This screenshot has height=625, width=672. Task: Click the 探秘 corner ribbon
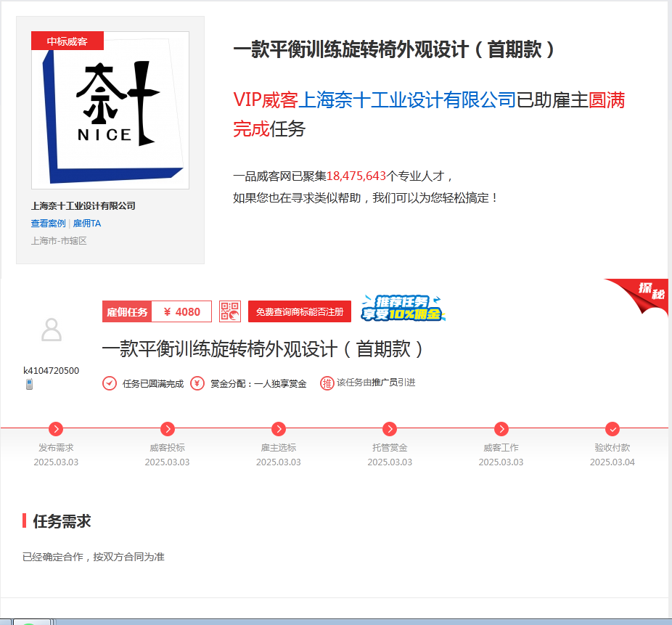(x=643, y=295)
